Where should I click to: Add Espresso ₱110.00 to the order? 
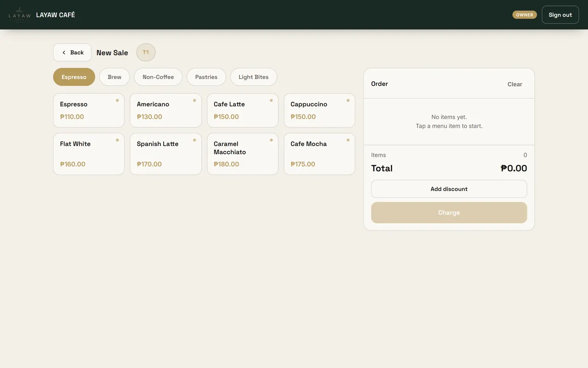(89, 110)
